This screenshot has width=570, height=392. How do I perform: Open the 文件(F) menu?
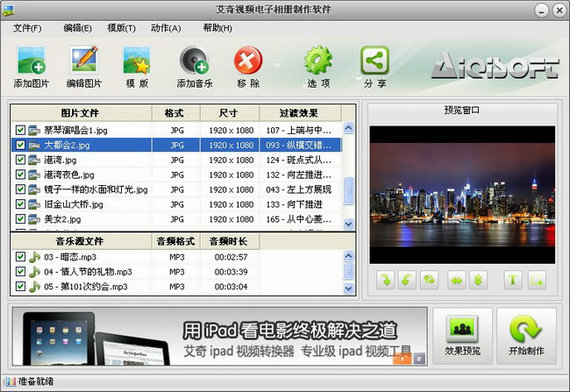[27, 28]
